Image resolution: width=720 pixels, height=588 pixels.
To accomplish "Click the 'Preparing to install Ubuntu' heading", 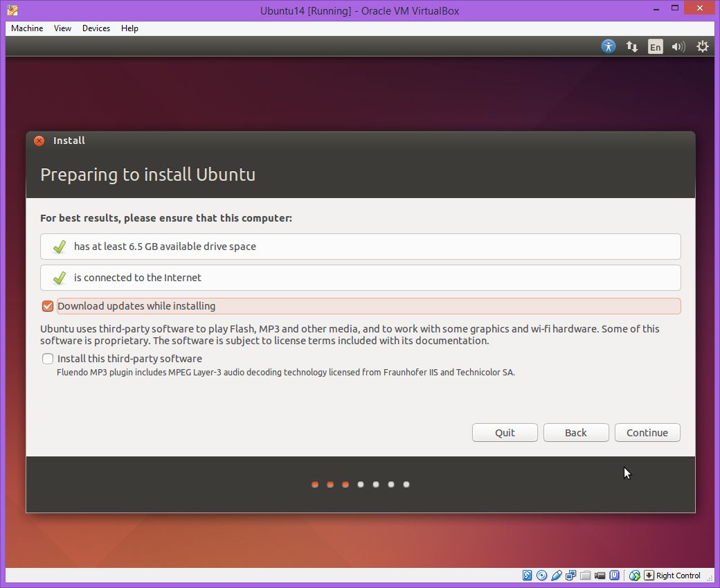I will 148,175.
